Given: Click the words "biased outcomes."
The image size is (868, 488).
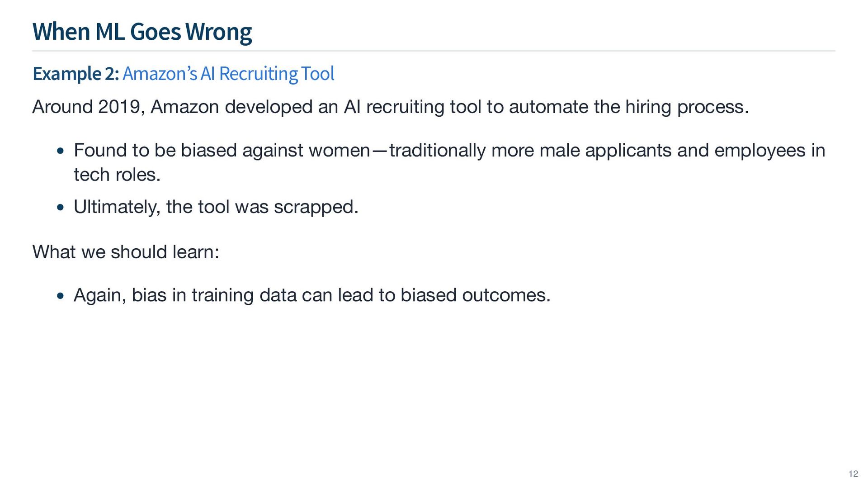Looking at the screenshot, I should point(476,295).
